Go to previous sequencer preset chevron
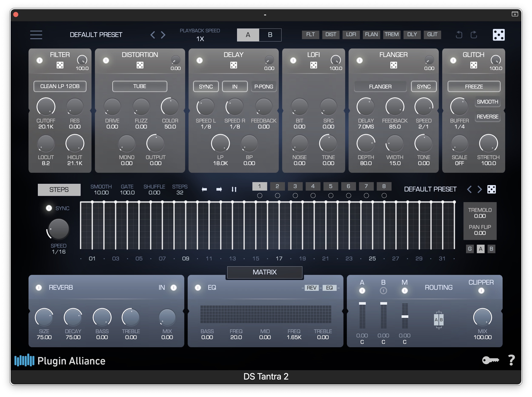Image resolution: width=532 pixels, height=397 pixels. [469, 189]
